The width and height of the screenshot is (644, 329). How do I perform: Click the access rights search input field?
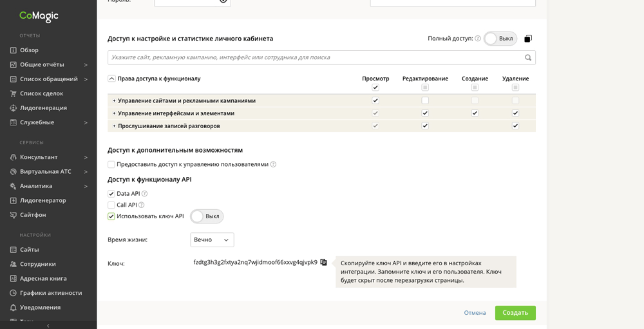coord(316,58)
